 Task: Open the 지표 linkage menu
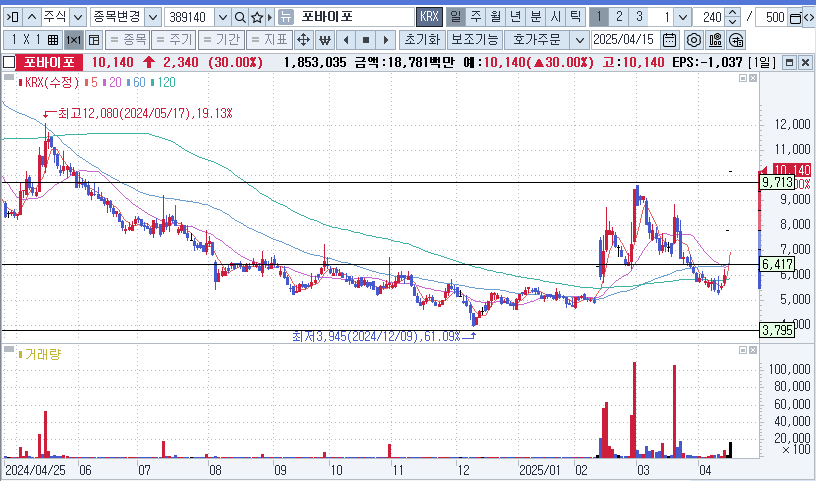click(269, 40)
